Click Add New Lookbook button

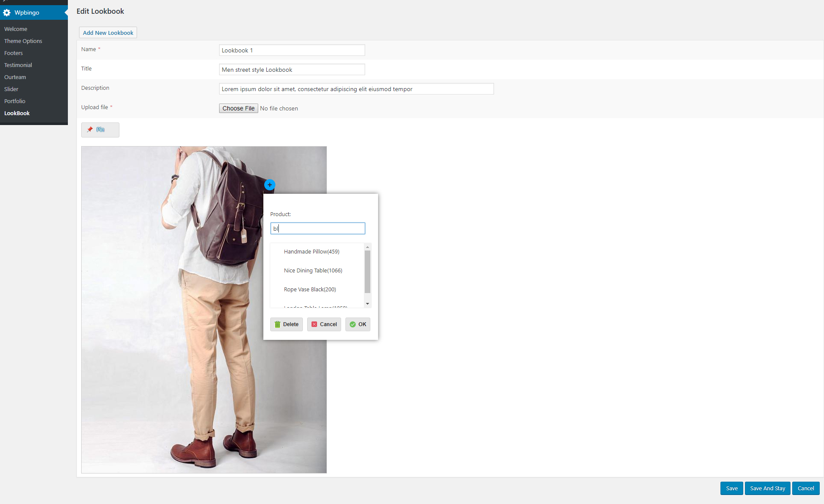(108, 33)
